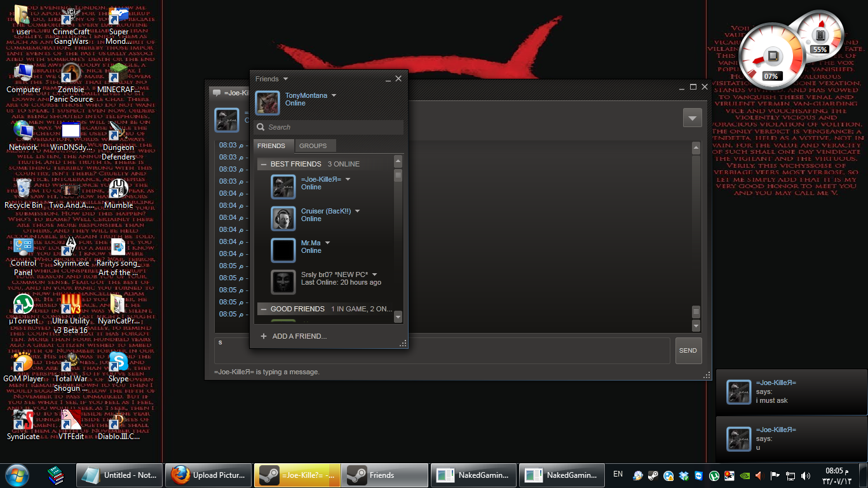Image resolution: width=868 pixels, height=488 pixels.
Task: Open TonyMontana status dropdown arrow
Action: (334, 96)
